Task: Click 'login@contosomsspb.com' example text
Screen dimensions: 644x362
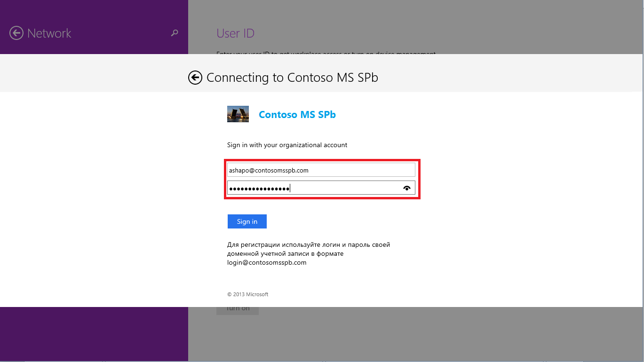Action: pyautogui.click(x=267, y=263)
